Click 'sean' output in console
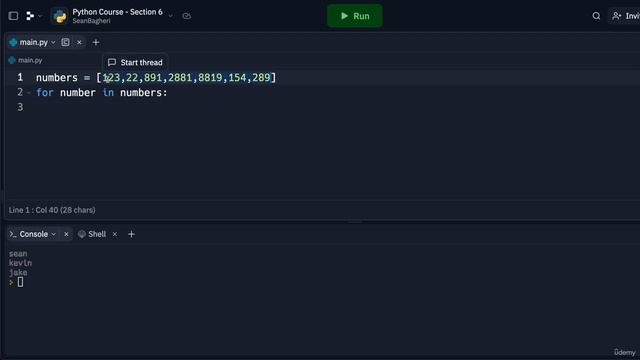The image size is (640, 360). coord(18,253)
